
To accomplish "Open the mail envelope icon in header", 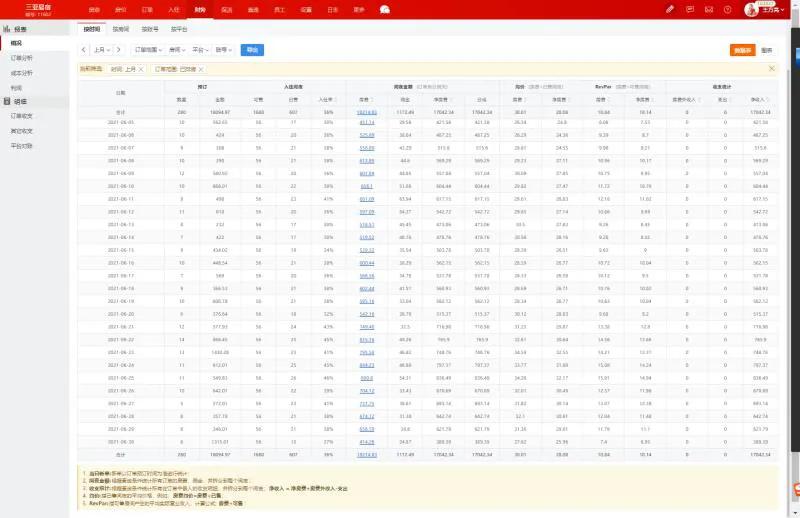I will pyautogui.click(x=709, y=9).
